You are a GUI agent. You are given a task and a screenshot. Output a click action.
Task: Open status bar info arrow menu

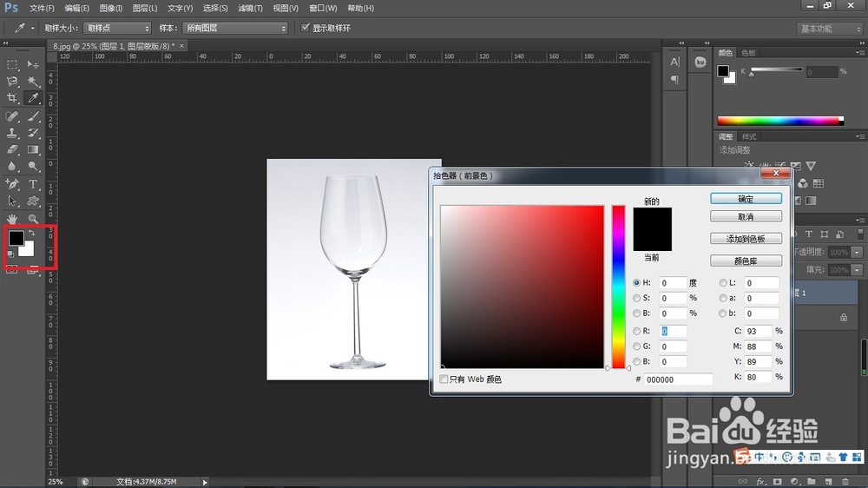(x=205, y=482)
